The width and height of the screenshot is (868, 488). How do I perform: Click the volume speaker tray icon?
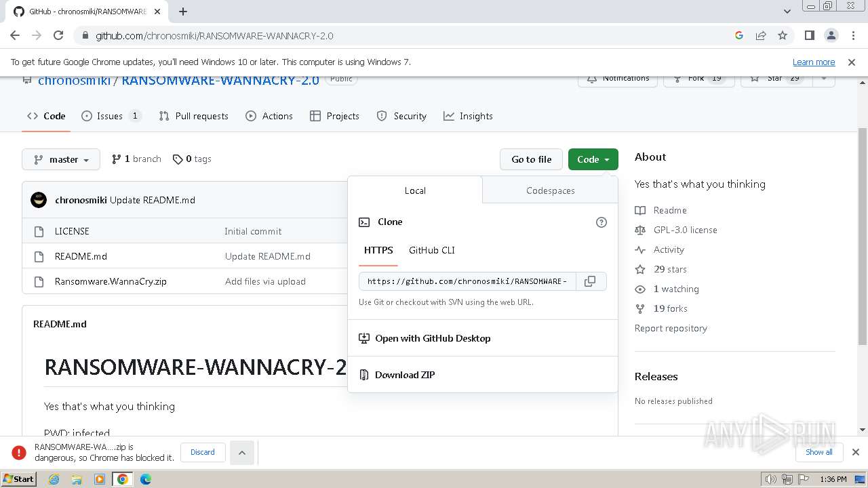770,479
